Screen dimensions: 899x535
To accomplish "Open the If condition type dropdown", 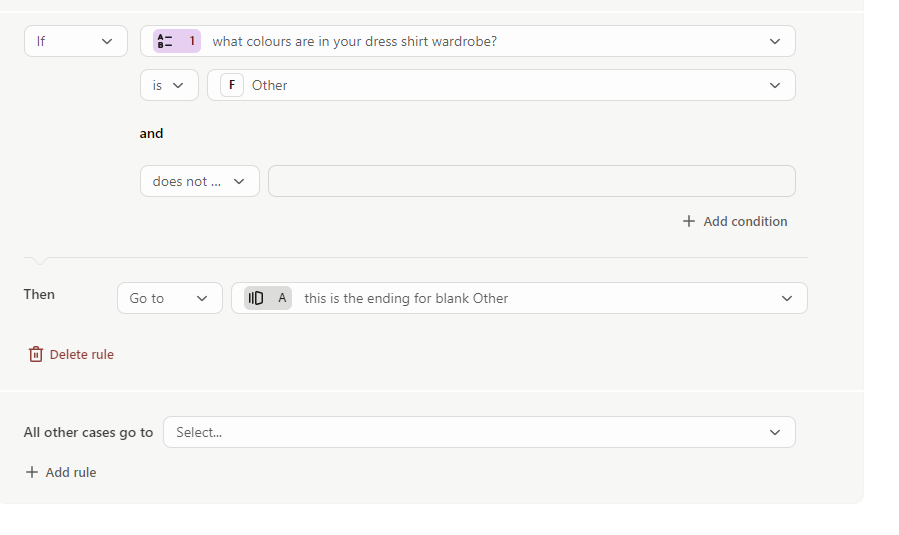I will click(x=76, y=41).
